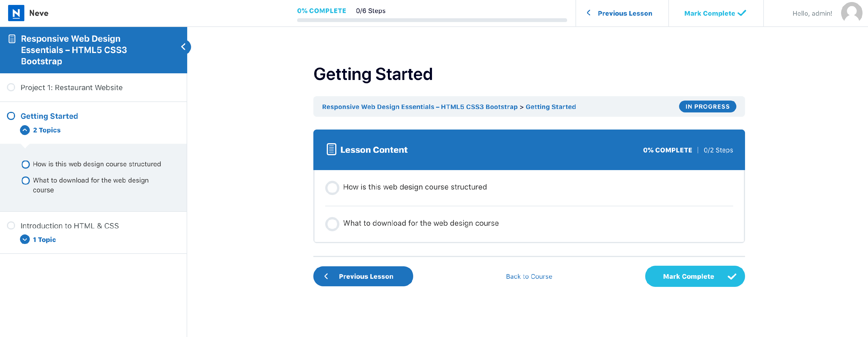This screenshot has height=337, width=868.
Task: Toggle circle for 'What to download' in Lesson Content
Action: point(332,224)
